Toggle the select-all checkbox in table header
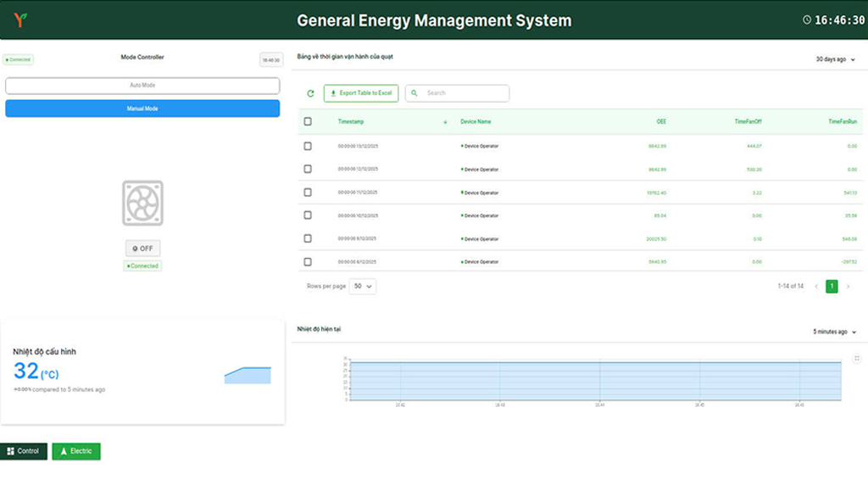 (308, 122)
